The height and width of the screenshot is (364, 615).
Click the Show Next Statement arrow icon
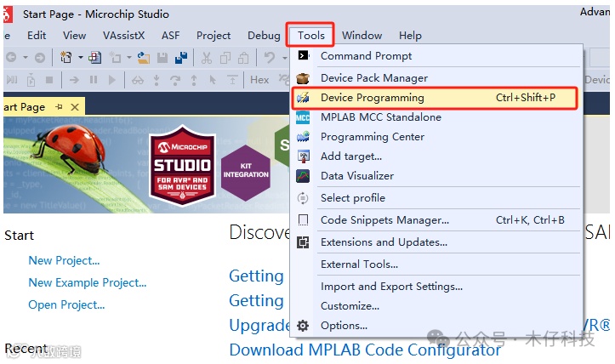click(74, 80)
